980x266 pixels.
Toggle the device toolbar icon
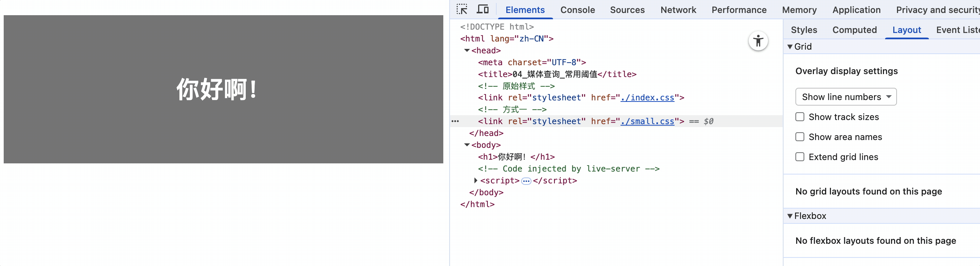482,10
